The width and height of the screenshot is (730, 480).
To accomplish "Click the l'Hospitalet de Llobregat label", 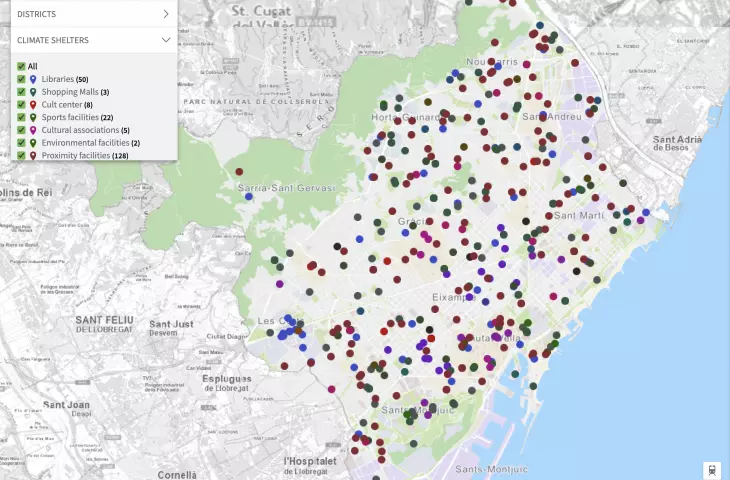I will click(310, 466).
